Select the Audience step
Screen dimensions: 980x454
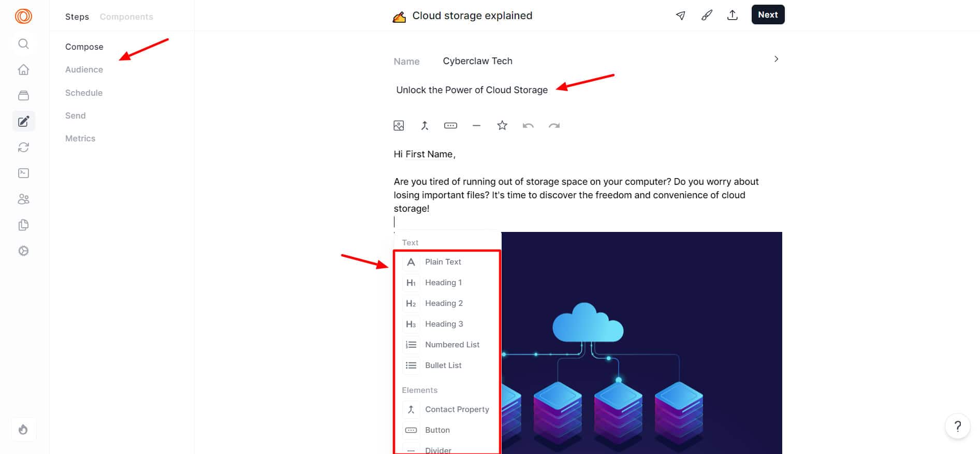(x=84, y=69)
